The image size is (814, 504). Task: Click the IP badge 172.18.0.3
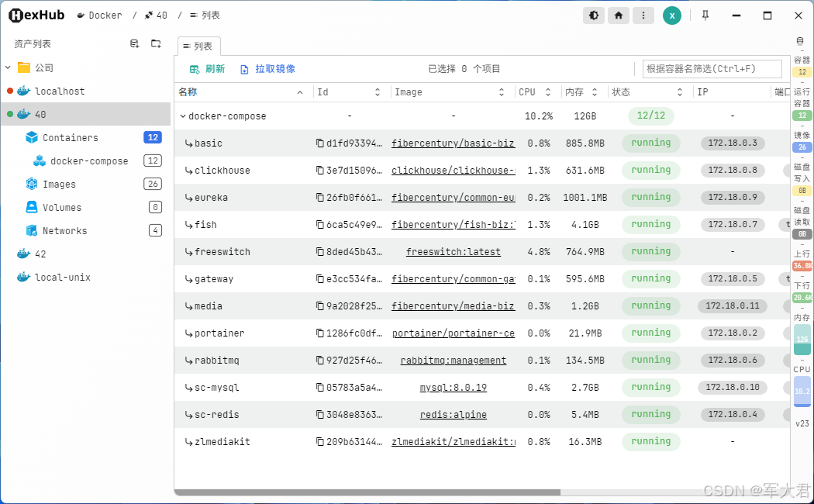coord(733,143)
